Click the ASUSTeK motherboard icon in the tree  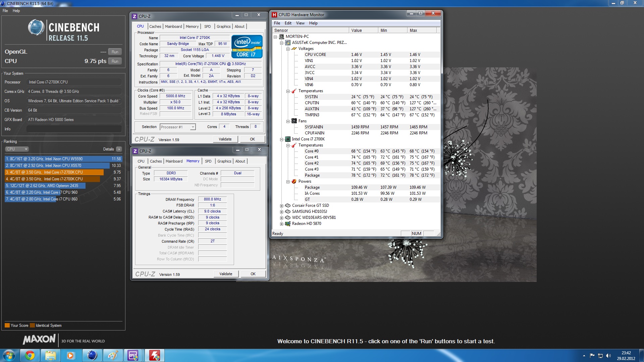point(288,43)
